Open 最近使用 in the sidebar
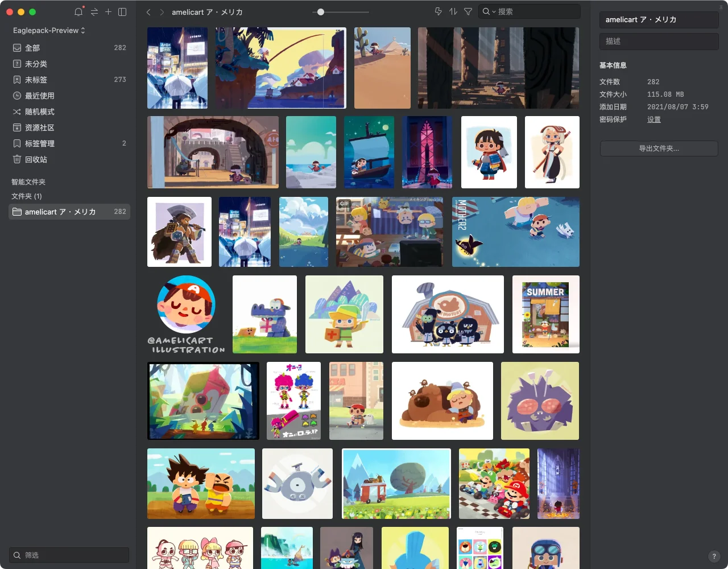 tap(69, 96)
